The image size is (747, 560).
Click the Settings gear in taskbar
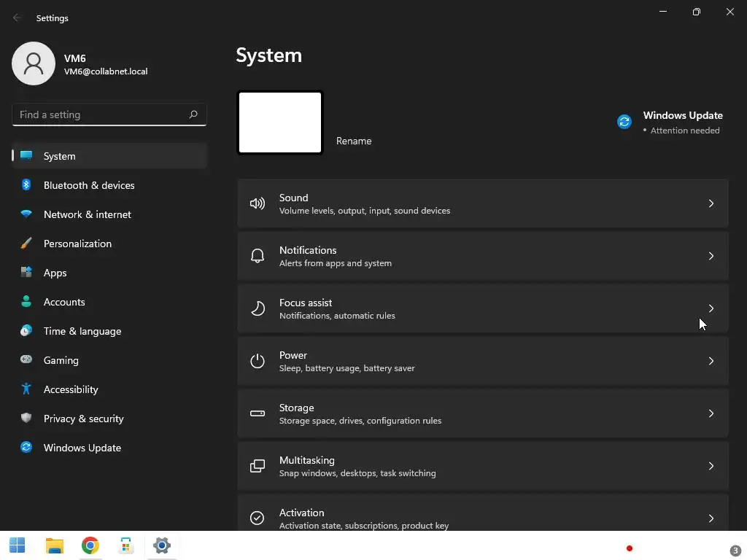161,545
